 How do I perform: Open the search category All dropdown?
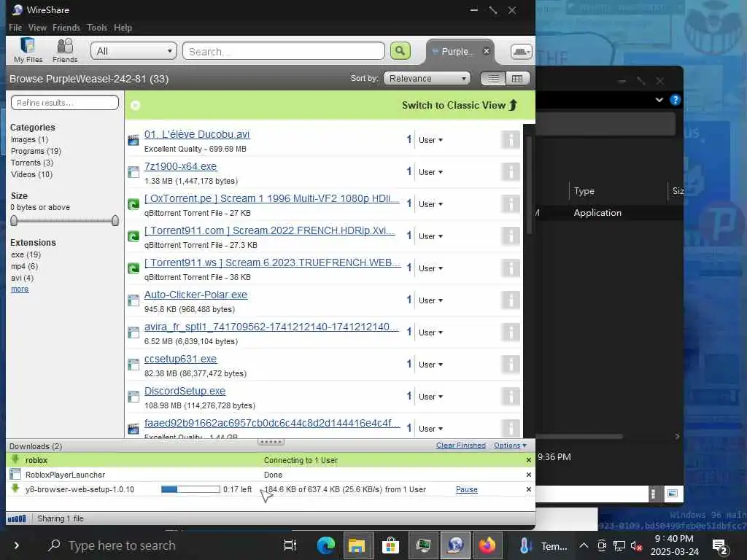tap(134, 51)
